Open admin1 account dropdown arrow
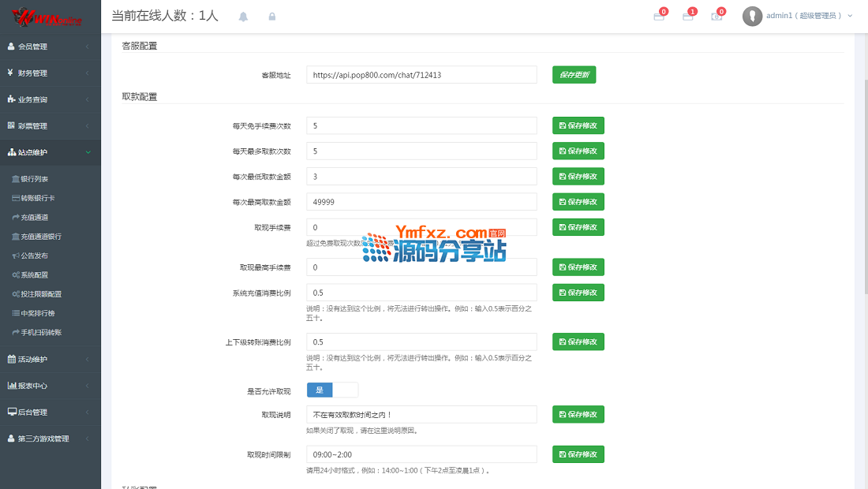Viewport: 868px width, 489px height. [850, 16]
